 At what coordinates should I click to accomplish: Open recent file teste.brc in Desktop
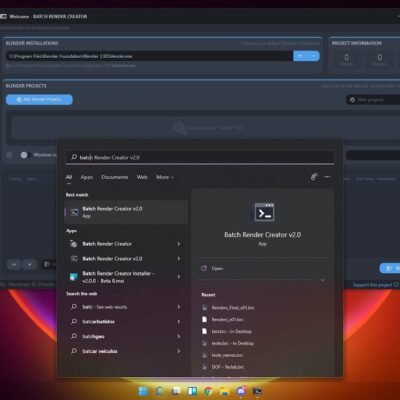pyautogui.click(x=233, y=343)
